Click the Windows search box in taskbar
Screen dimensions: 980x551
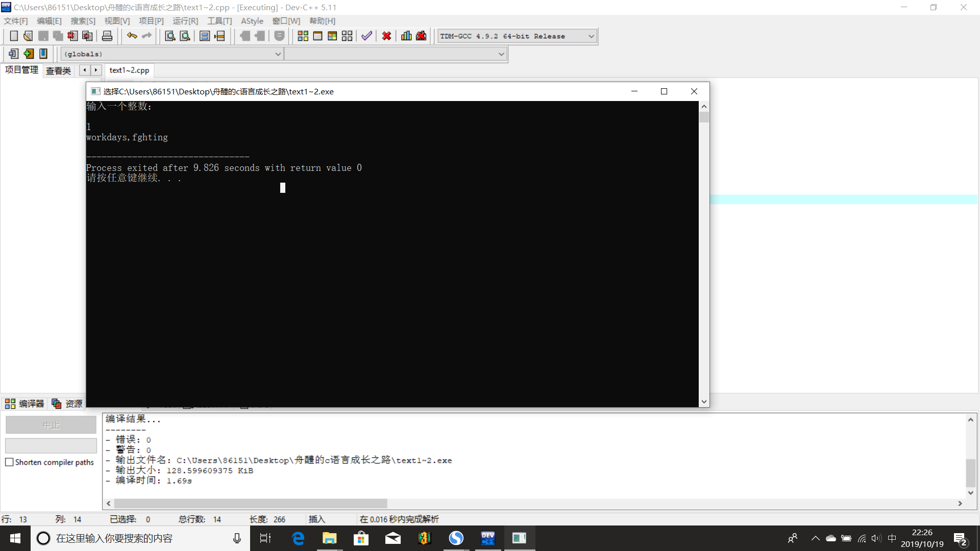click(138, 538)
